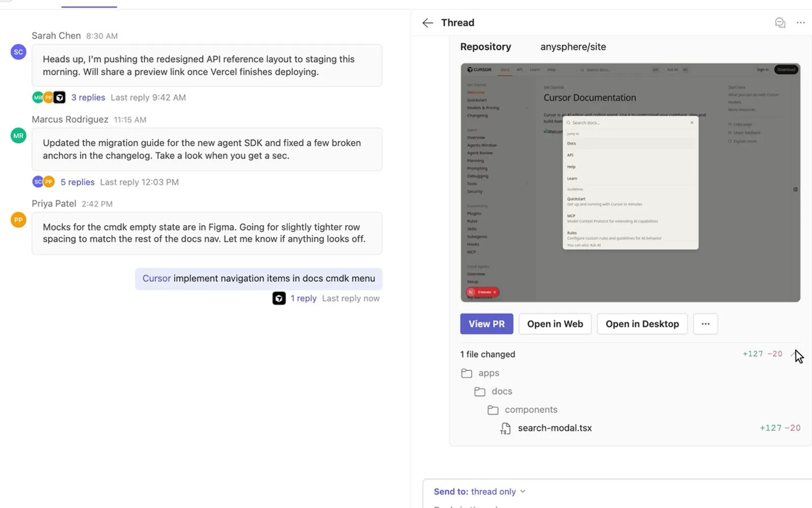Select docs folder label
Image resolution: width=812 pixels, height=508 pixels.
pos(502,392)
